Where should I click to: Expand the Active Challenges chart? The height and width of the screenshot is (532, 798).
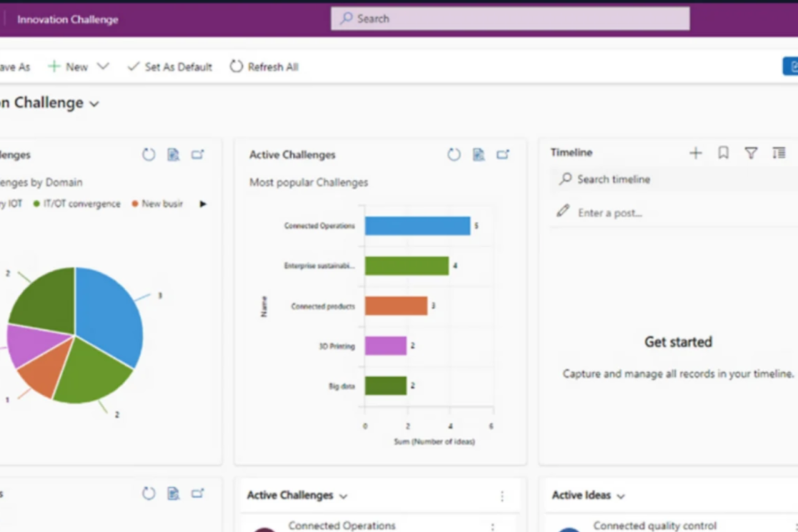[x=503, y=155]
